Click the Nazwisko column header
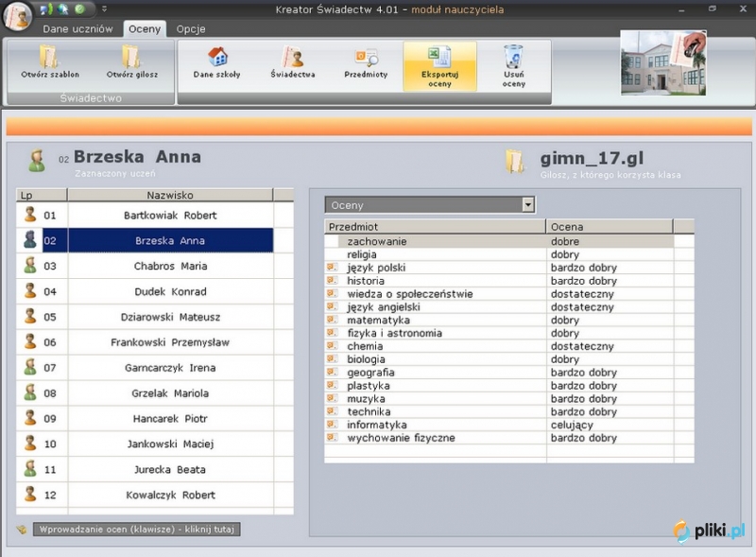Image resolution: width=756 pixels, height=557 pixels. coord(170,195)
